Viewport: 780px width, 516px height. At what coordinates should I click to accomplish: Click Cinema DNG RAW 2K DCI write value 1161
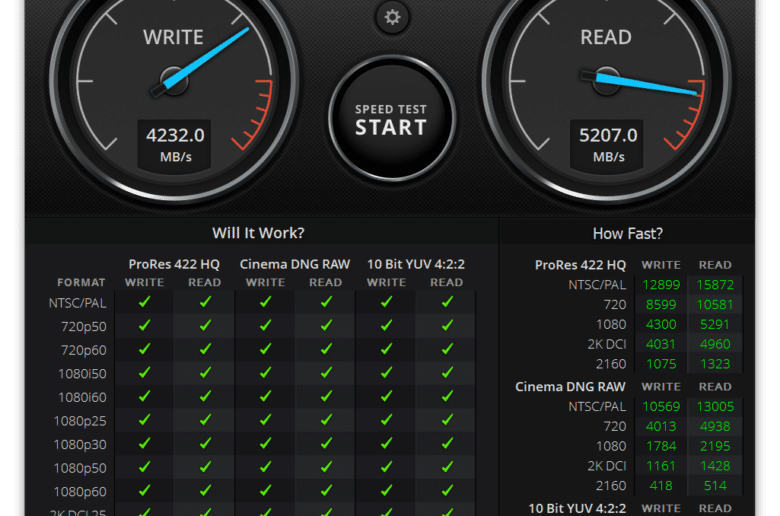(x=661, y=466)
